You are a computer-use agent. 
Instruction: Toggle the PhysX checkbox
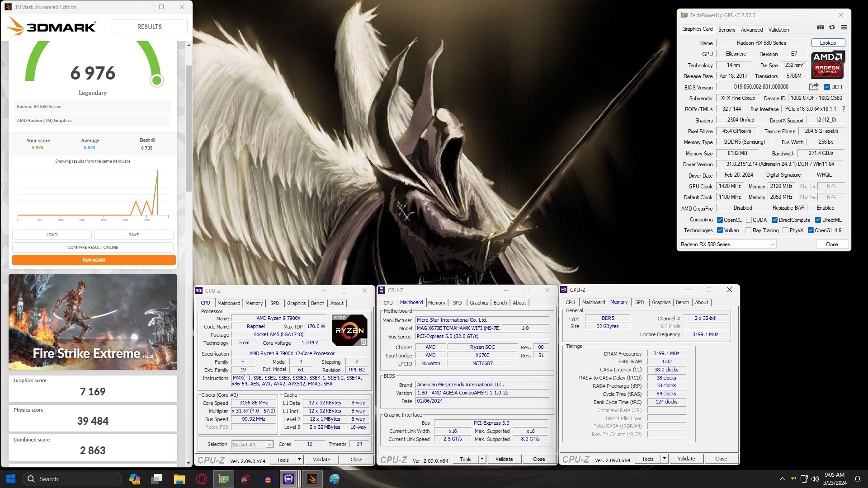pos(786,230)
